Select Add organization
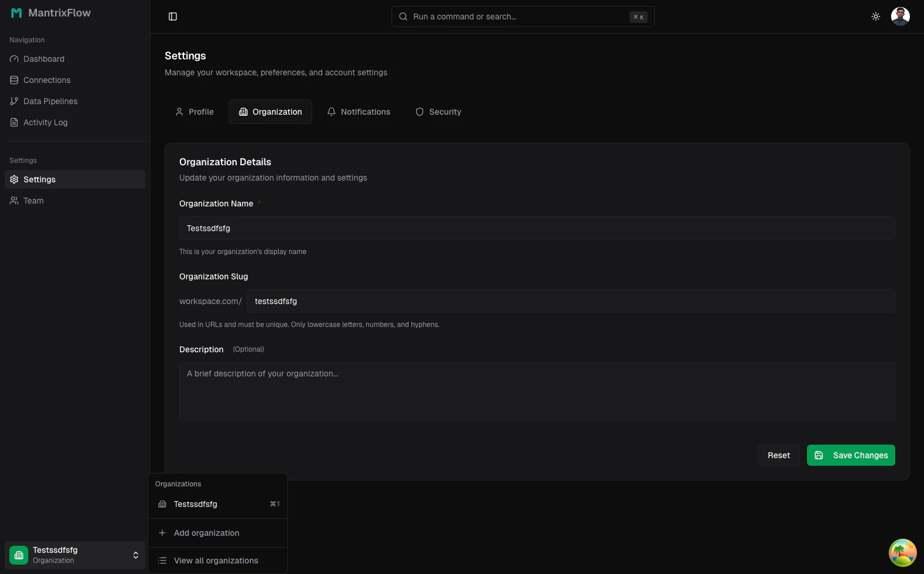This screenshot has height=574, width=924. pyautogui.click(x=217, y=533)
